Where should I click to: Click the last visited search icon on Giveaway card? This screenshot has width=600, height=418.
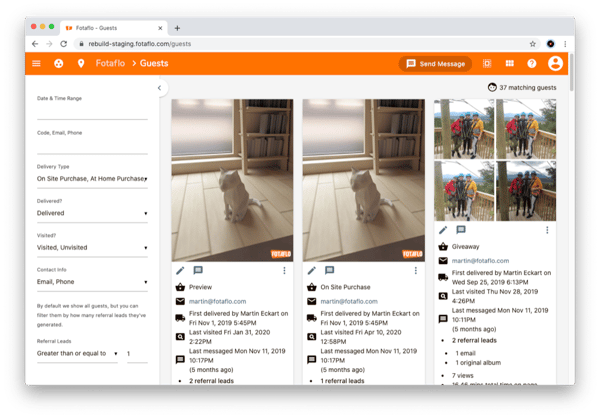(x=443, y=296)
